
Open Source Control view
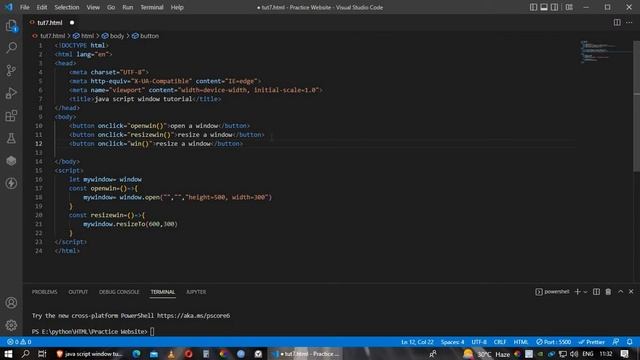point(11,70)
